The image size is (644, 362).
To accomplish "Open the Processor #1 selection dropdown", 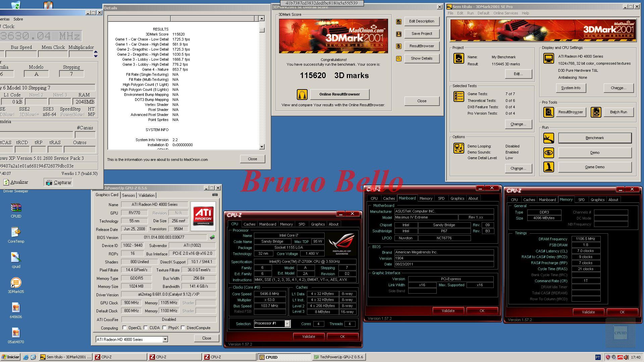I will tap(287, 323).
